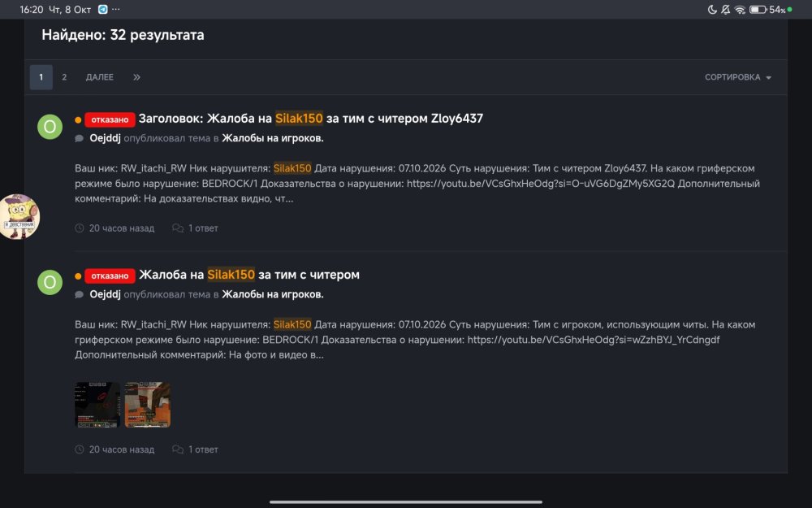This screenshot has height=508, width=812.
Task: Click the clock icon on the first result
Action: pyautogui.click(x=80, y=228)
